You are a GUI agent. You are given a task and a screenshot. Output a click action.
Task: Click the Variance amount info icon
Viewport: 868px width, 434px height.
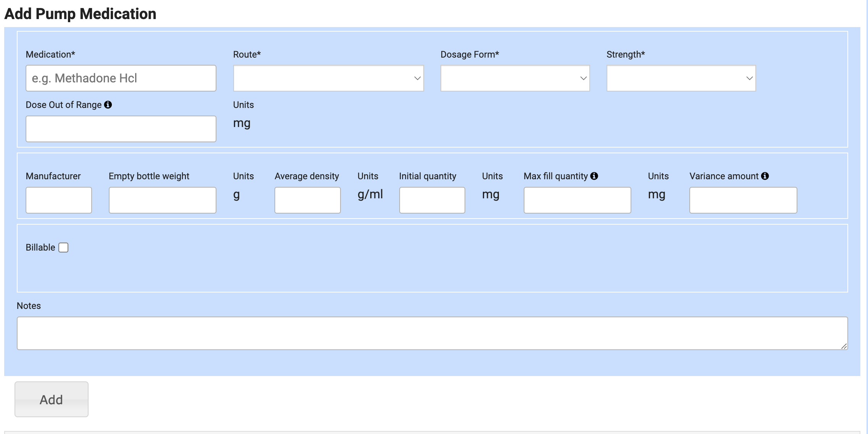pos(765,176)
